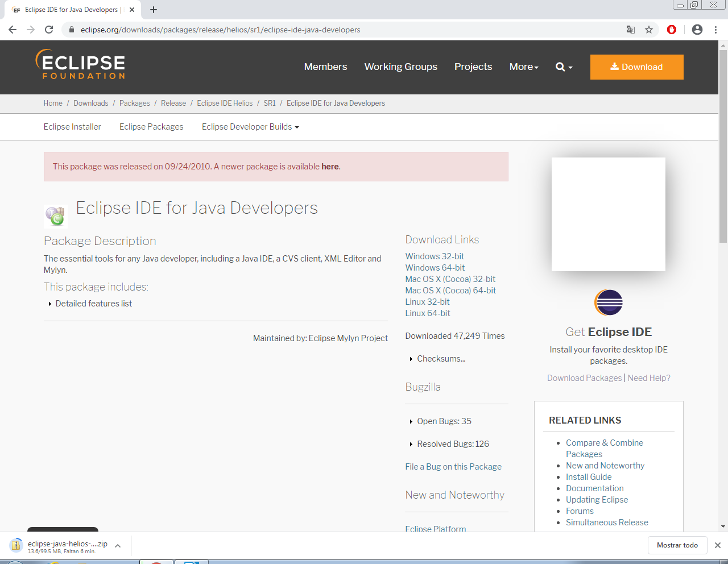728x564 pixels.
Task: Switch to Eclipse Installer tab
Action: [72, 127]
